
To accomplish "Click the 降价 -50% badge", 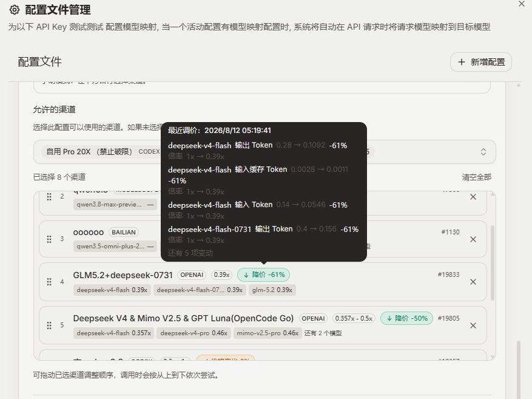I will coord(406,318).
